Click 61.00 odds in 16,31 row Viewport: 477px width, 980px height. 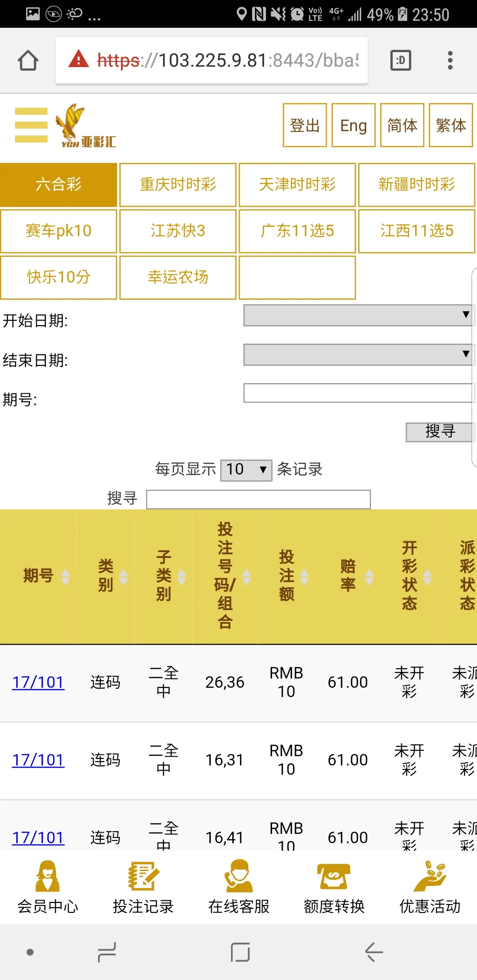348,760
